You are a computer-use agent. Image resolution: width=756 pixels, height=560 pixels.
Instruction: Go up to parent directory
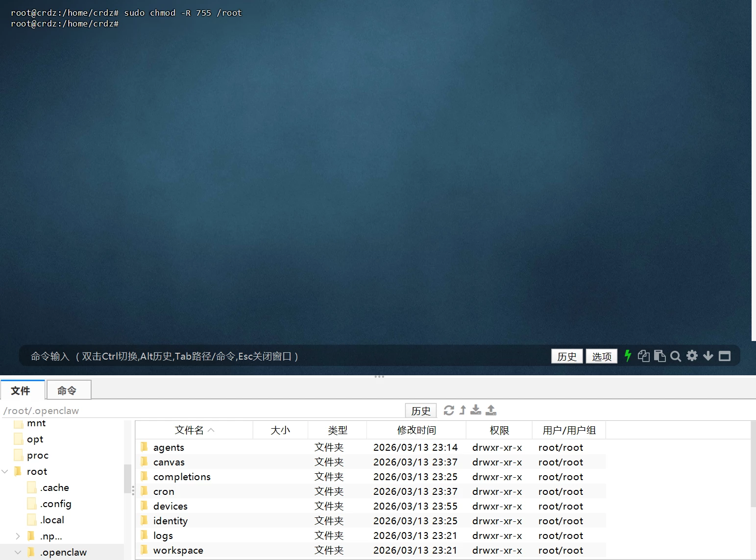[463, 410]
